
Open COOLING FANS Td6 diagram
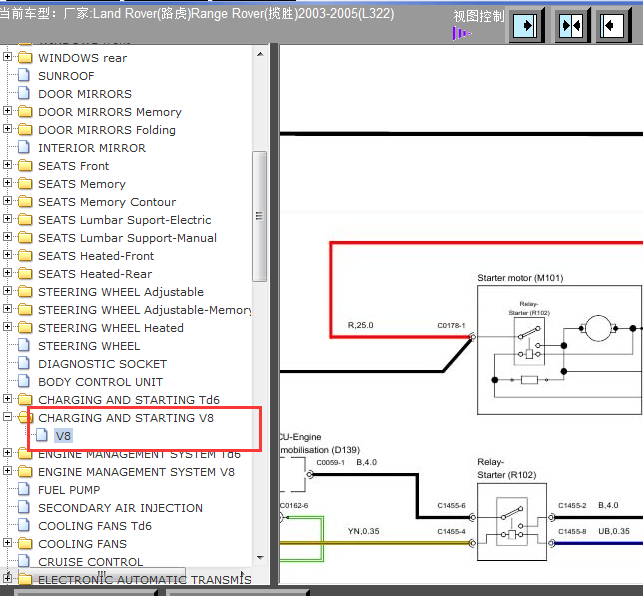point(95,526)
